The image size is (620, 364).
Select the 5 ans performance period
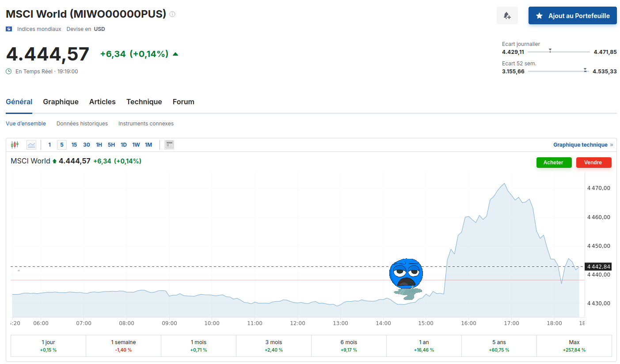coord(499,346)
